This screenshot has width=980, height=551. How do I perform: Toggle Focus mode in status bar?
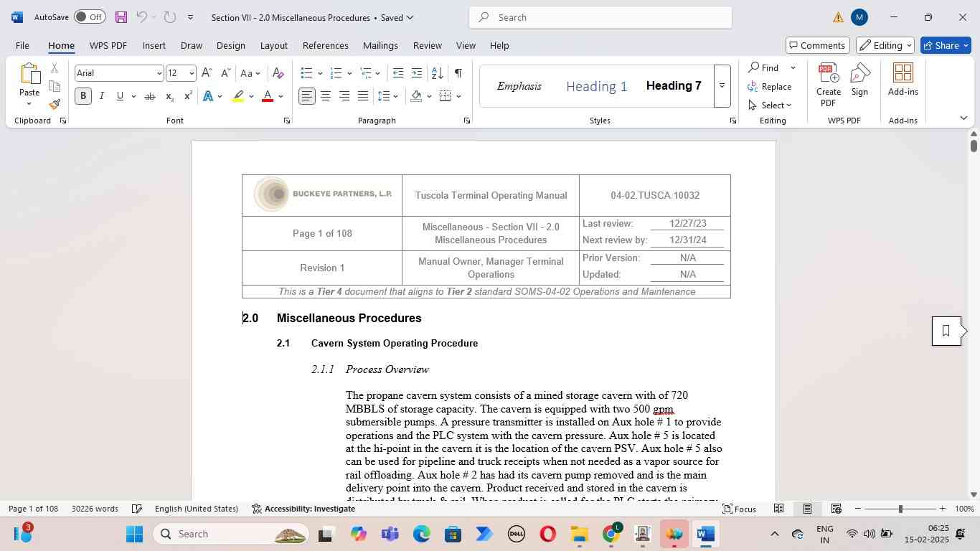(x=739, y=509)
